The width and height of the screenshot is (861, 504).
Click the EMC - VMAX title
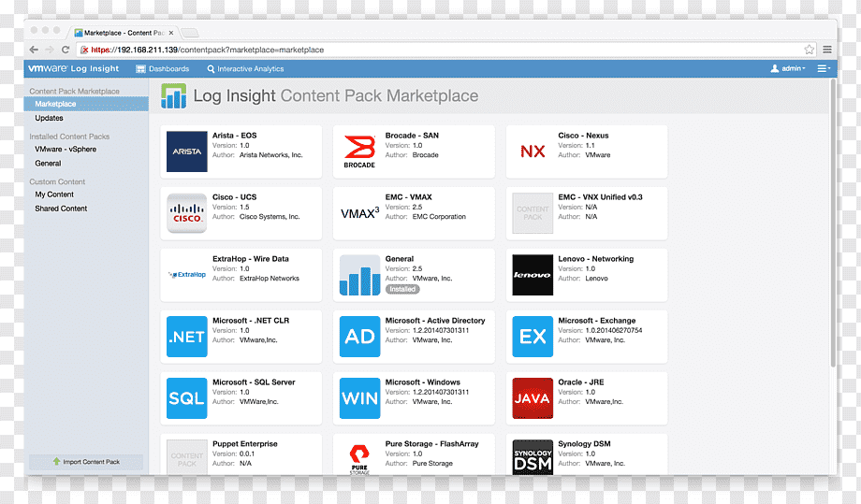click(409, 197)
